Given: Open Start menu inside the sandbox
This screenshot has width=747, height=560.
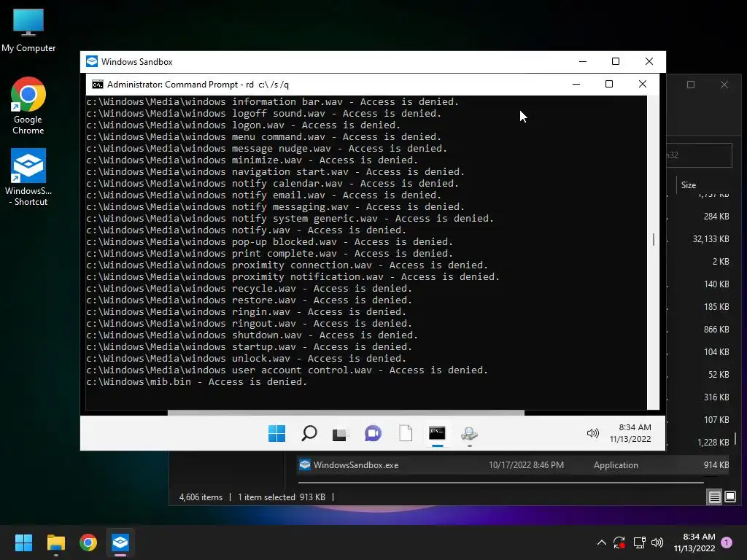Looking at the screenshot, I should tap(276, 433).
